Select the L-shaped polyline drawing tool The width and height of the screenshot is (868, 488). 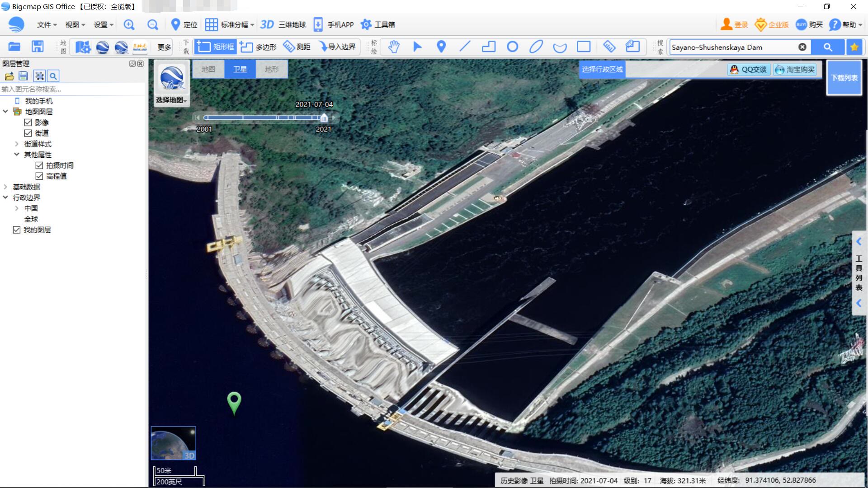(x=489, y=47)
